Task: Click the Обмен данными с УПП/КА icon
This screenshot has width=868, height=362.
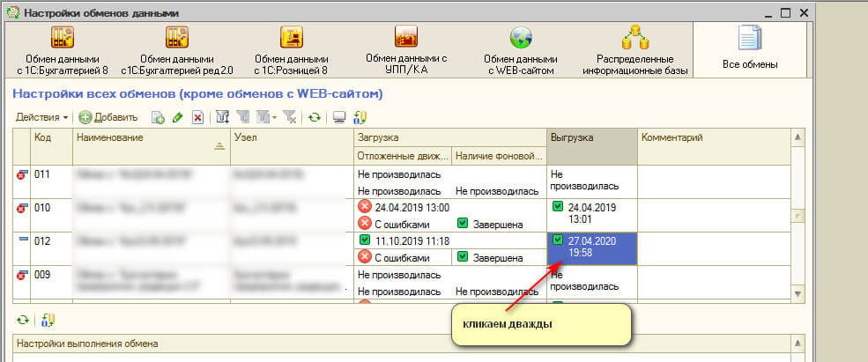Action: [x=406, y=49]
